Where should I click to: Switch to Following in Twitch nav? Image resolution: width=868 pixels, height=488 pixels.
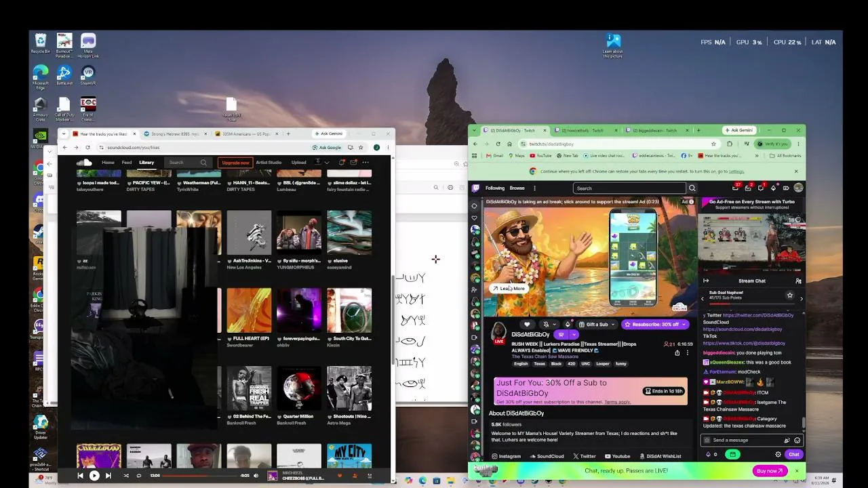point(494,188)
